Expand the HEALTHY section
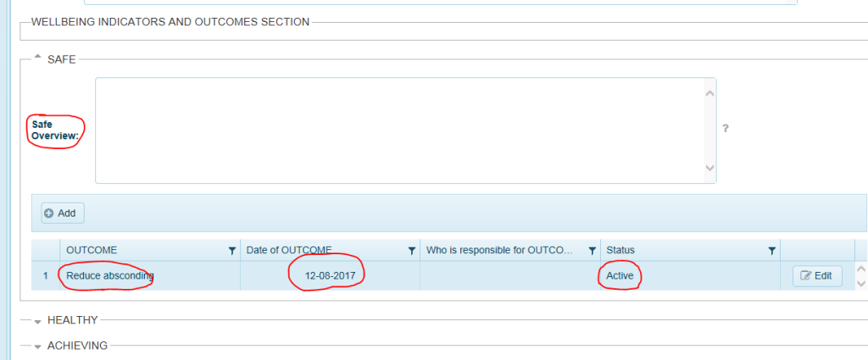Screen dimensions: 868x360 37,320
